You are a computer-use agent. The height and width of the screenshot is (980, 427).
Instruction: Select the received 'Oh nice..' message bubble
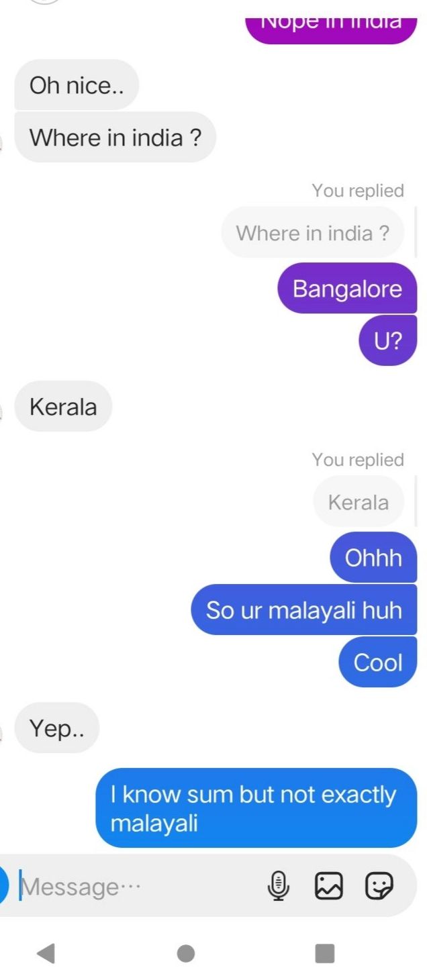[77, 85]
